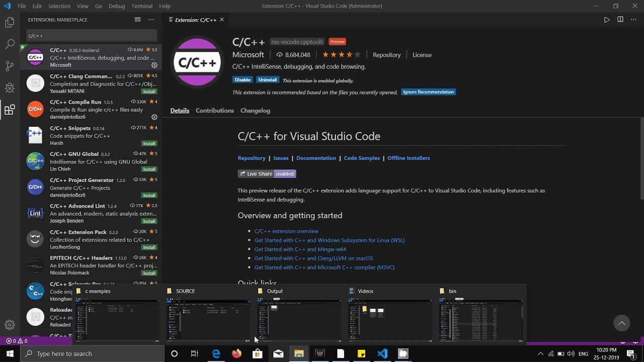This screenshot has height=362, width=644.
Task: Select the Details tab
Action: point(180,111)
